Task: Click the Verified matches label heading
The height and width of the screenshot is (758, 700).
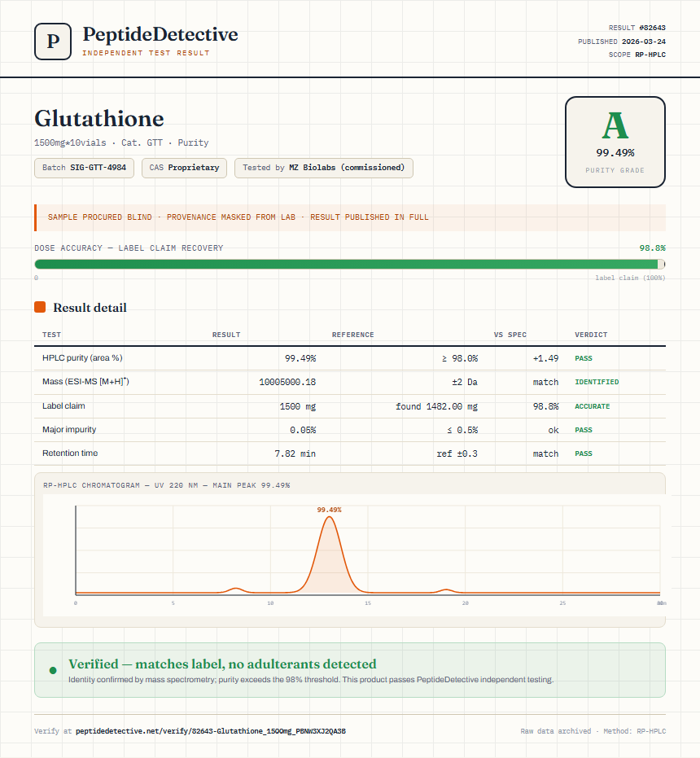Action: [222, 664]
